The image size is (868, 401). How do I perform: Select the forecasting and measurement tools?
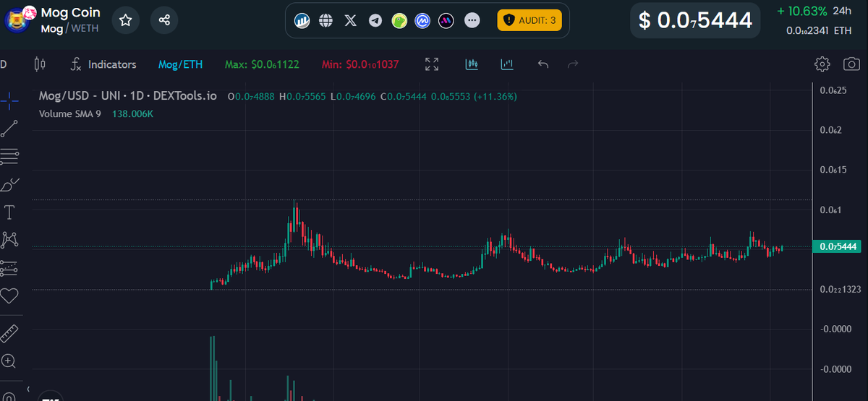pyautogui.click(x=9, y=267)
